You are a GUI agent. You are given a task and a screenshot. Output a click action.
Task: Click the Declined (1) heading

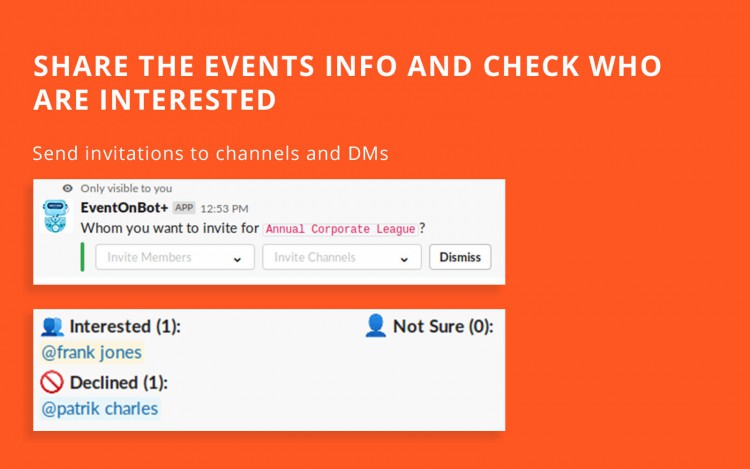(119, 382)
